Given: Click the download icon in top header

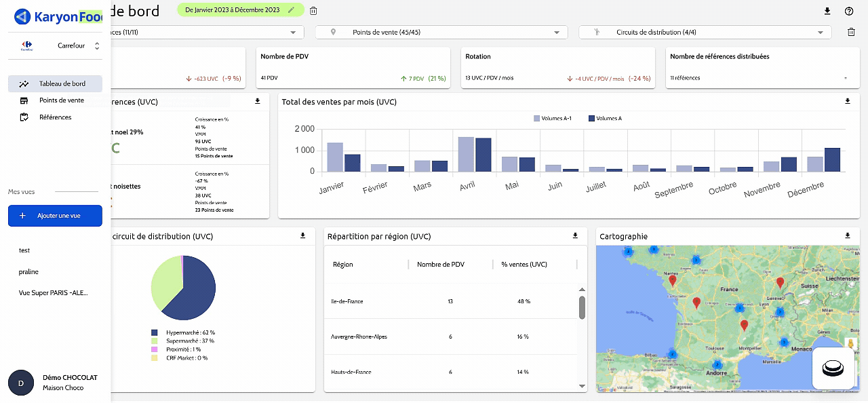Looking at the screenshot, I should [x=827, y=11].
